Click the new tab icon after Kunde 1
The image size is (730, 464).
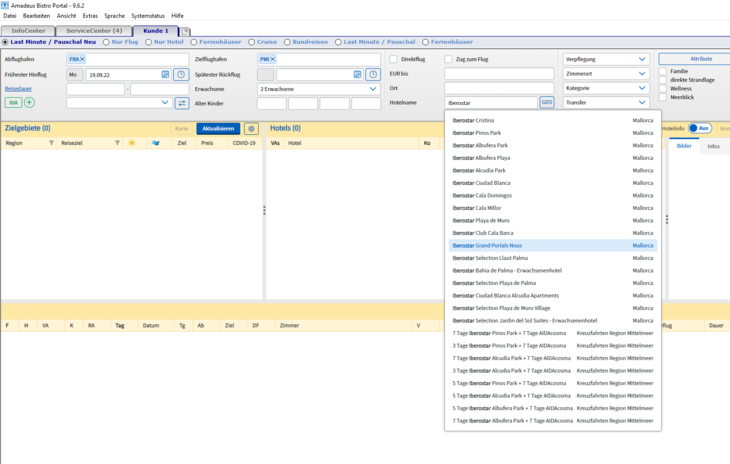(x=185, y=31)
